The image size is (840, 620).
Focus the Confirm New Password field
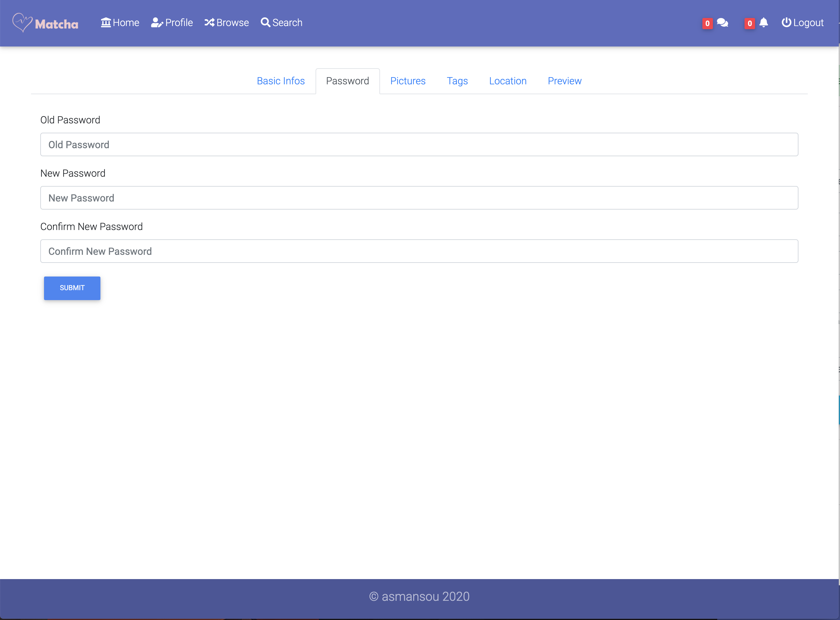(x=419, y=251)
